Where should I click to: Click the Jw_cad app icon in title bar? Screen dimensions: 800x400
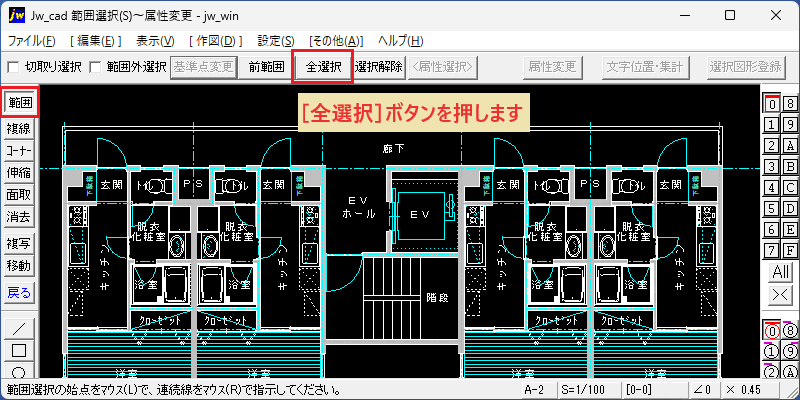click(x=17, y=16)
